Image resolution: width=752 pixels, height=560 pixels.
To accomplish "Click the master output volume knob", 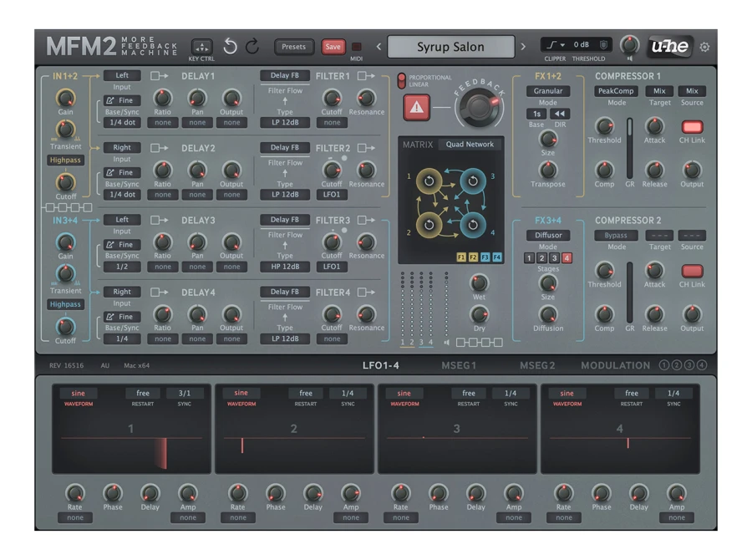I will (629, 45).
